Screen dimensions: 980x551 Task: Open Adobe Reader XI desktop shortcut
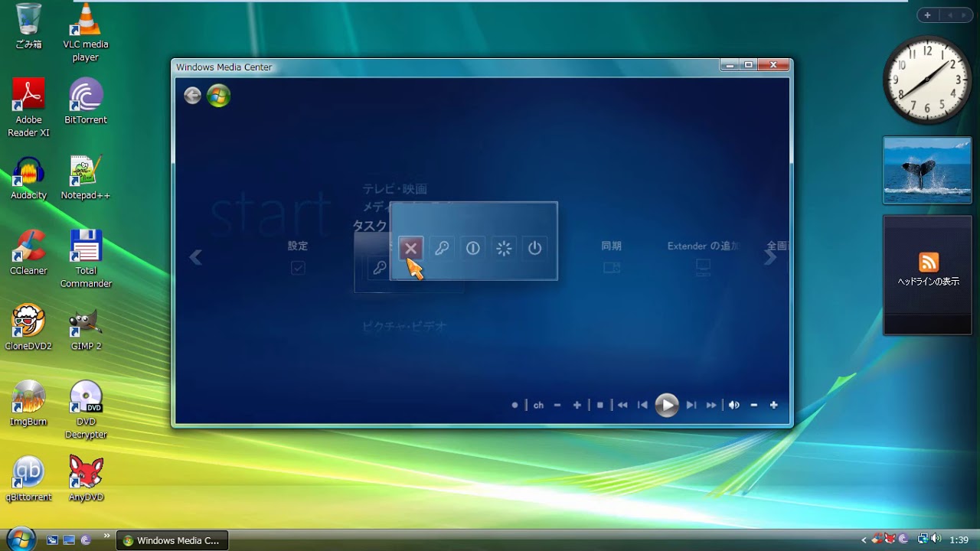(x=28, y=108)
